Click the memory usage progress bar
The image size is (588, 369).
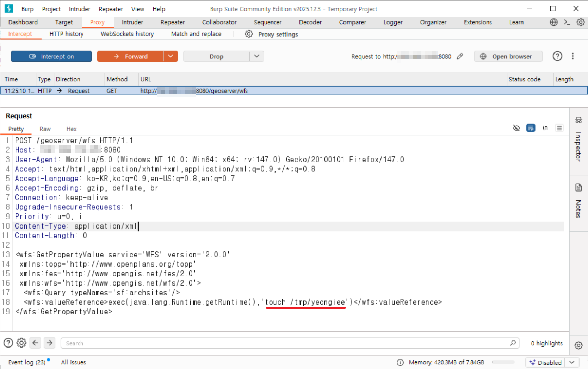coord(503,362)
